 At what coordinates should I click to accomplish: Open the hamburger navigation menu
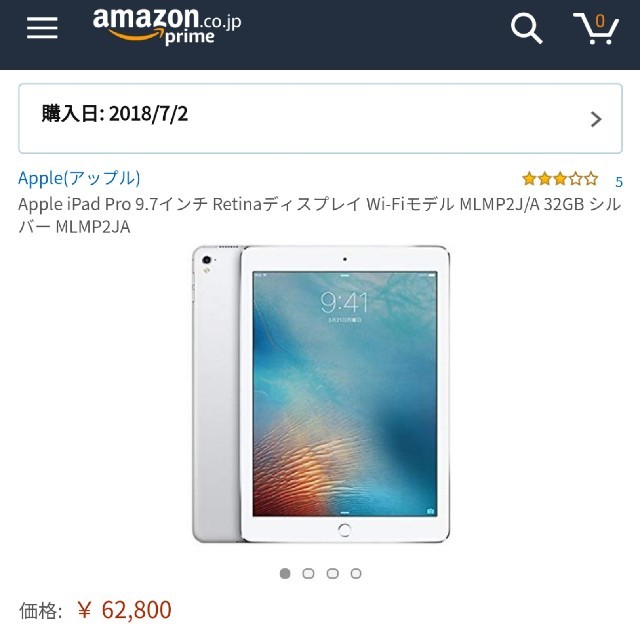42,28
